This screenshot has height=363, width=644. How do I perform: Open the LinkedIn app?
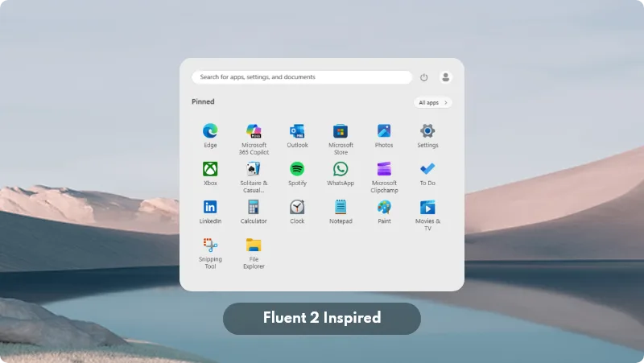(x=210, y=207)
